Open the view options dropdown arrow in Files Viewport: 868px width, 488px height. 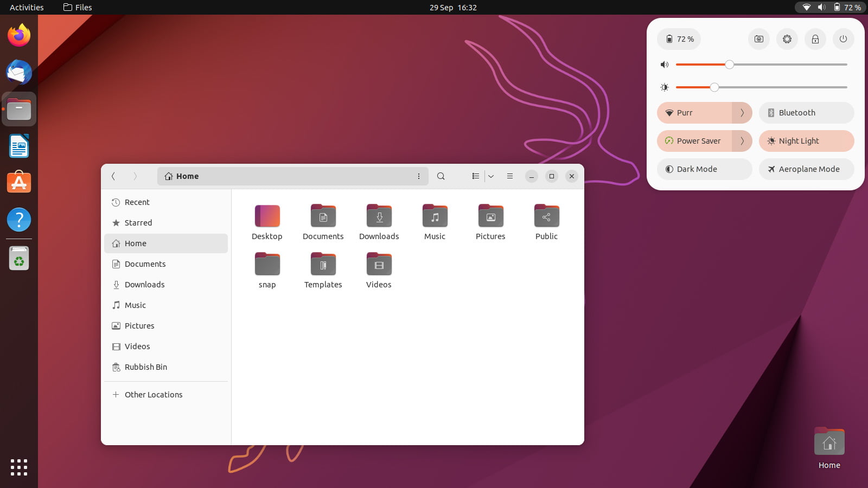[491, 176]
